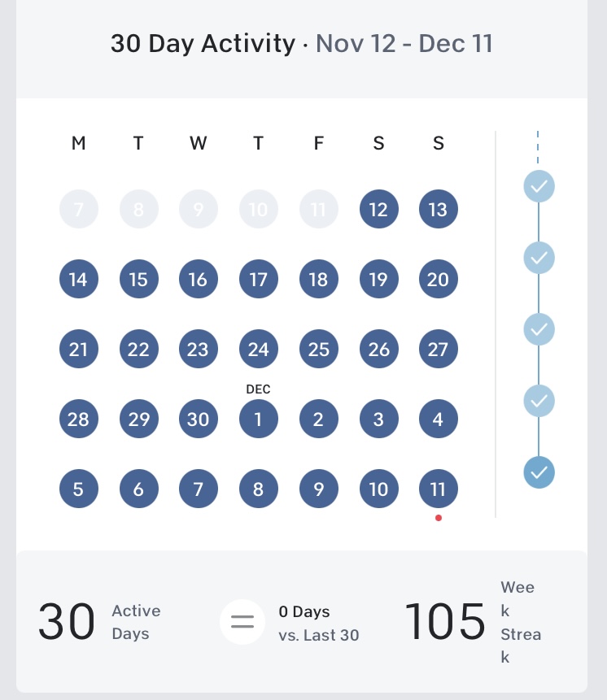Select the inactive day 7 in first row
This screenshot has width=607, height=700.
[79, 210]
